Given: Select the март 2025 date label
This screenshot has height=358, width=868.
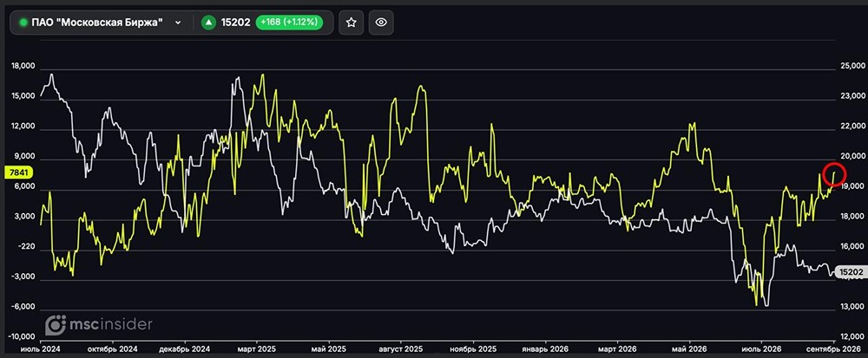Looking at the screenshot, I should (x=256, y=349).
